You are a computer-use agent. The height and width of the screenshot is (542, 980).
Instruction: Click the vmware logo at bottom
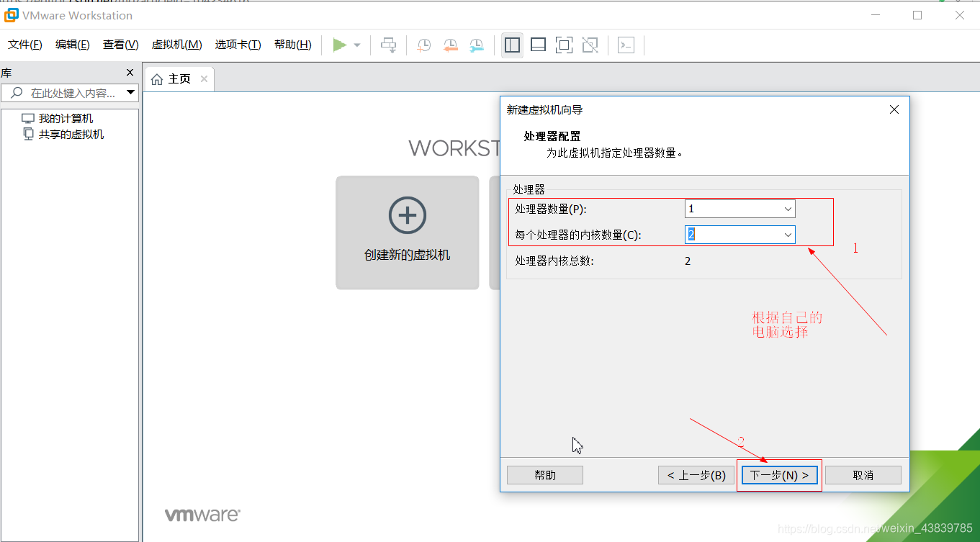(202, 515)
